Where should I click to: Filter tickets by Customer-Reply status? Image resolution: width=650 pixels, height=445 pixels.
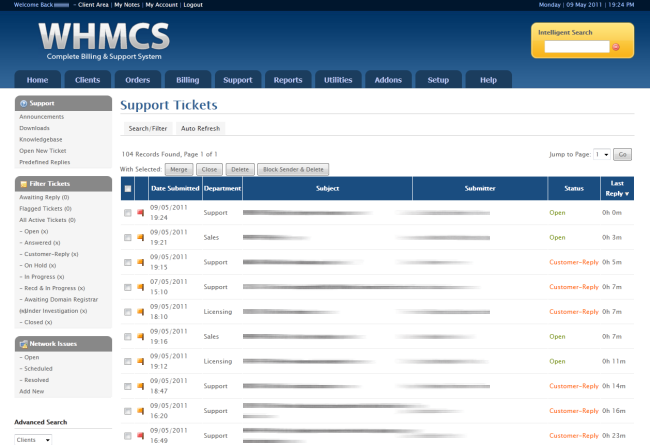click(x=51, y=254)
